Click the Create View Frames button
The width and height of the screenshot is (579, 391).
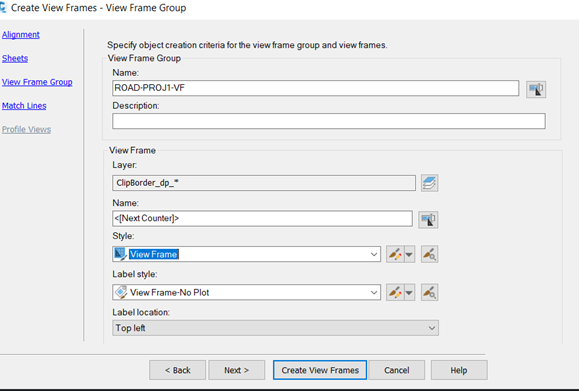tap(320, 370)
